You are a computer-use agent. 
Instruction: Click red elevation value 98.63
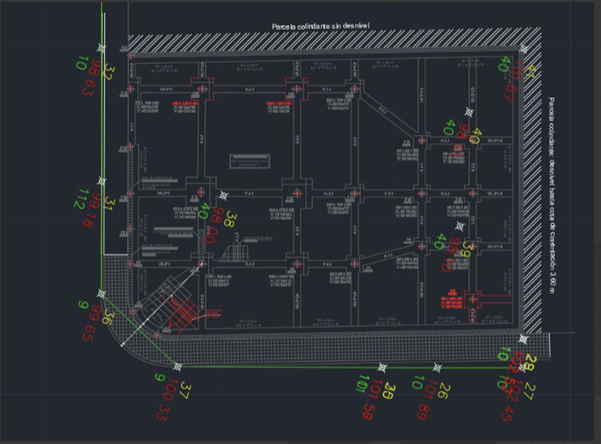pos(91,78)
